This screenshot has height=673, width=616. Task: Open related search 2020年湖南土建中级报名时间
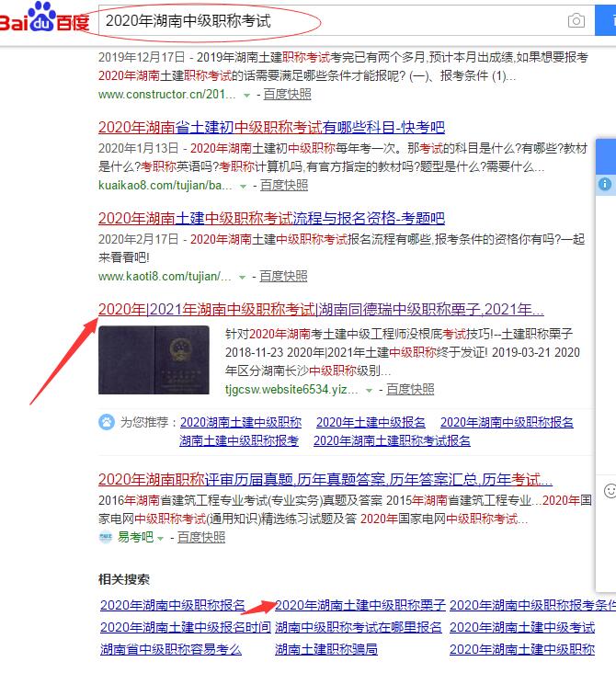pos(186,627)
